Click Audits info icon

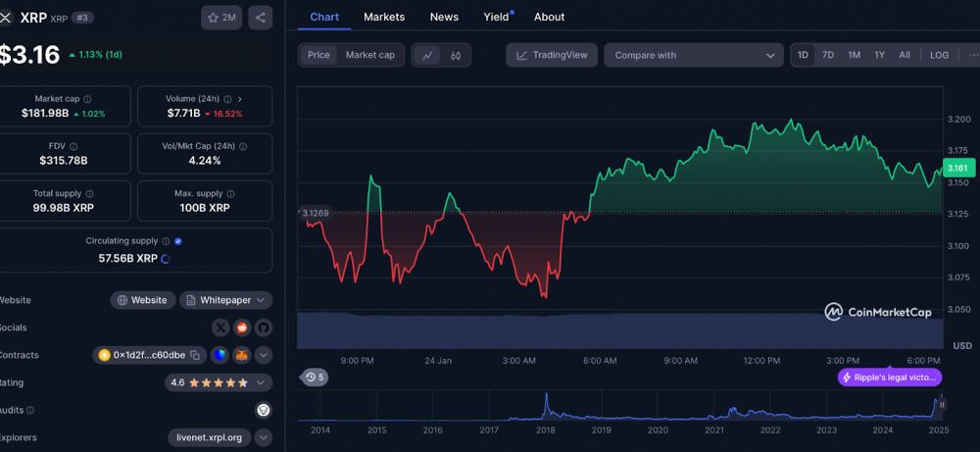30,410
